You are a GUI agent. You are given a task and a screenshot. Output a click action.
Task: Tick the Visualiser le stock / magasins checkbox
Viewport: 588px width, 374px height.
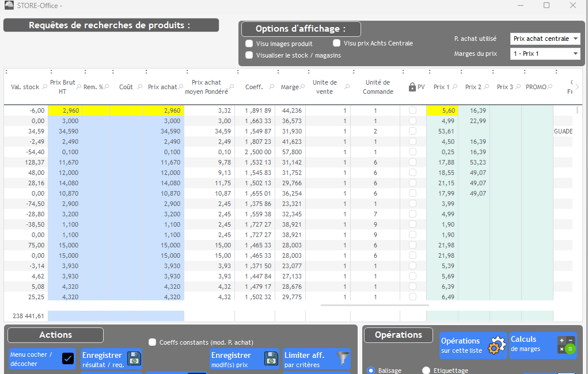[x=249, y=55]
